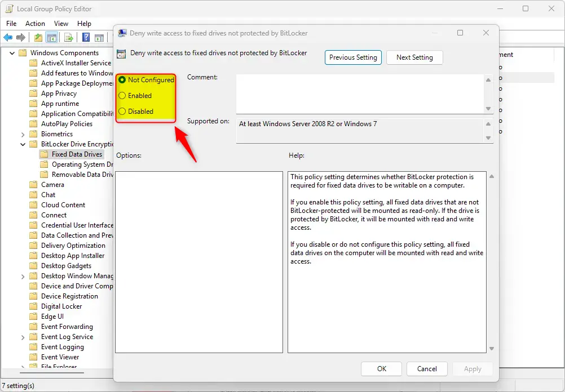565x392 pixels.
Task: Open the File menu
Action: 11,24
